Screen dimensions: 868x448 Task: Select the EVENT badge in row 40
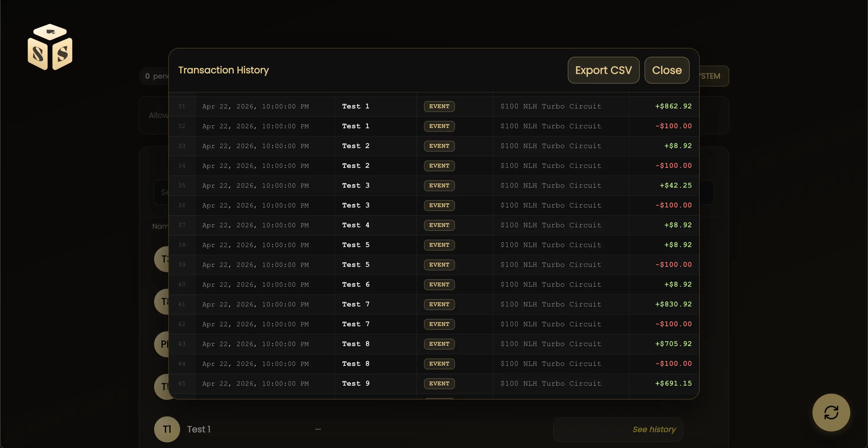pyautogui.click(x=439, y=284)
